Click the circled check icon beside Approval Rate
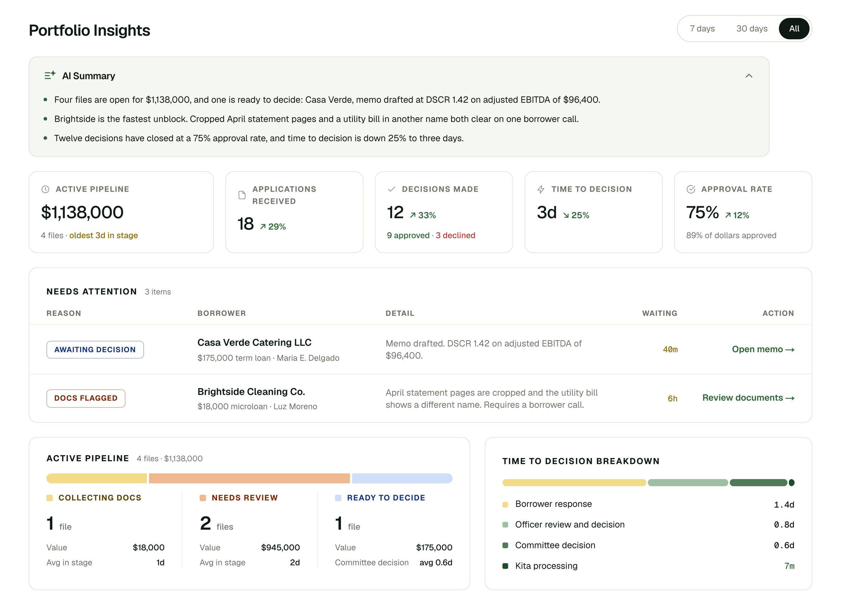The image size is (841, 616). (691, 189)
